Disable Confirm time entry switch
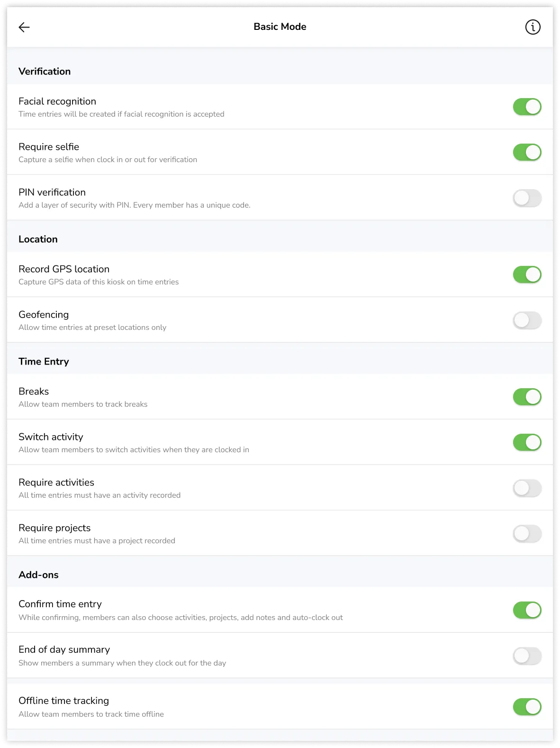This screenshot has width=560, height=748. click(x=527, y=611)
